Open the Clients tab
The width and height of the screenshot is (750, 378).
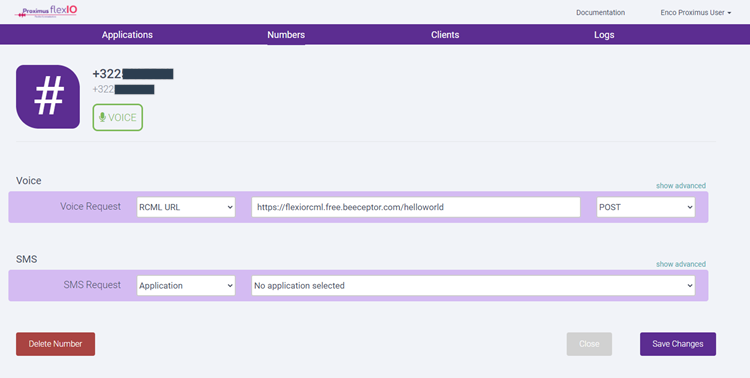click(445, 35)
